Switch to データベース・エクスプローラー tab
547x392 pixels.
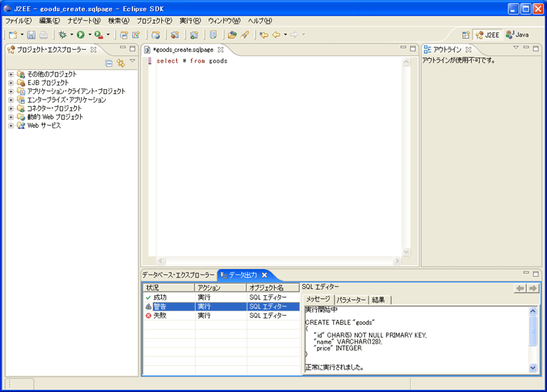click(178, 275)
